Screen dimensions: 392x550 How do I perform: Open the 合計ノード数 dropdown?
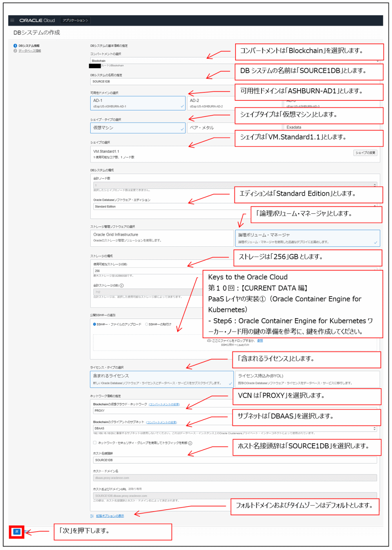235,185
